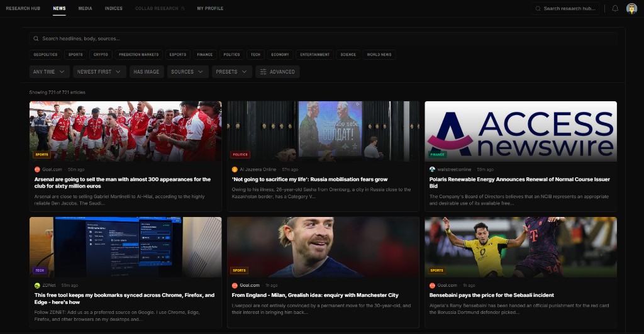Switch to the Indices tab

click(x=113, y=8)
